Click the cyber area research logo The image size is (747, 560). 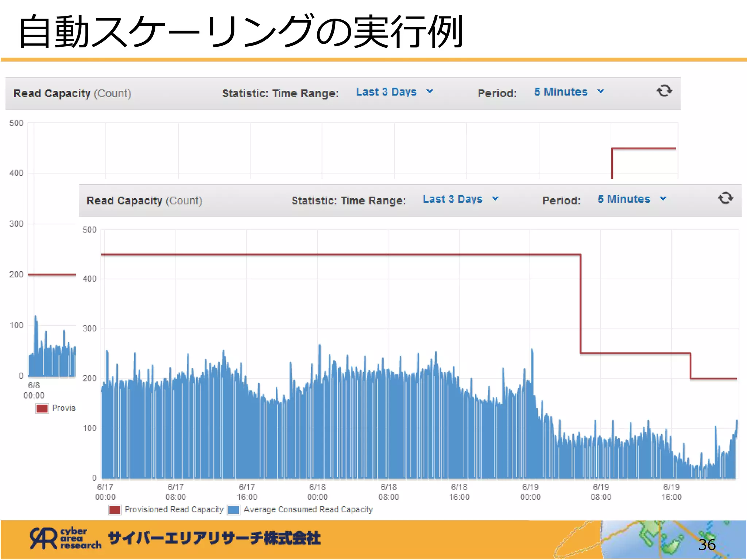coord(66,538)
